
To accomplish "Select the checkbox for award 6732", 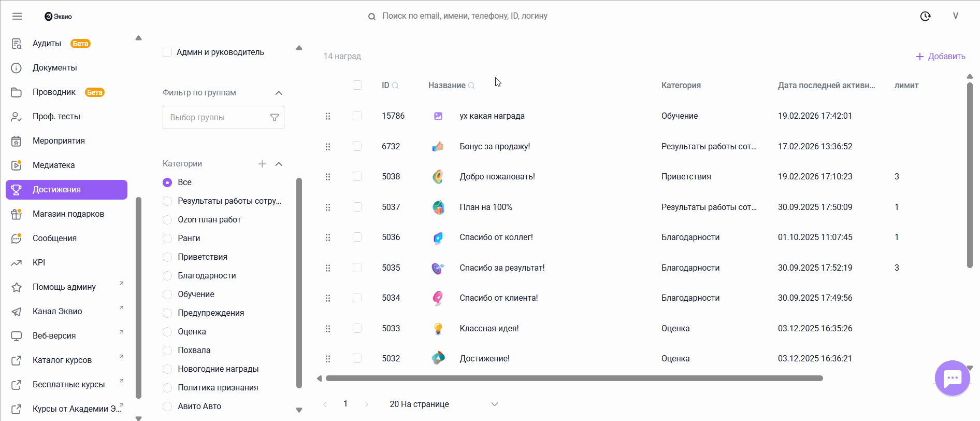I will (x=357, y=146).
